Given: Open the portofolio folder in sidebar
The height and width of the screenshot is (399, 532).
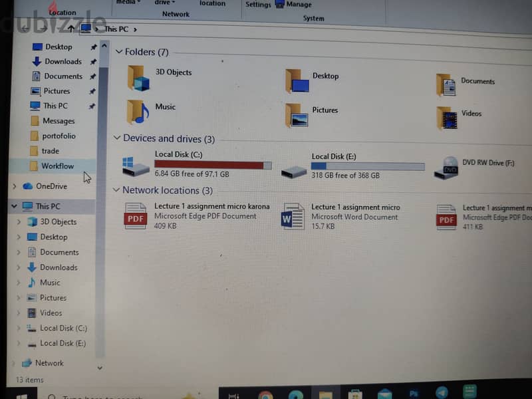Looking at the screenshot, I should pyautogui.click(x=59, y=136).
